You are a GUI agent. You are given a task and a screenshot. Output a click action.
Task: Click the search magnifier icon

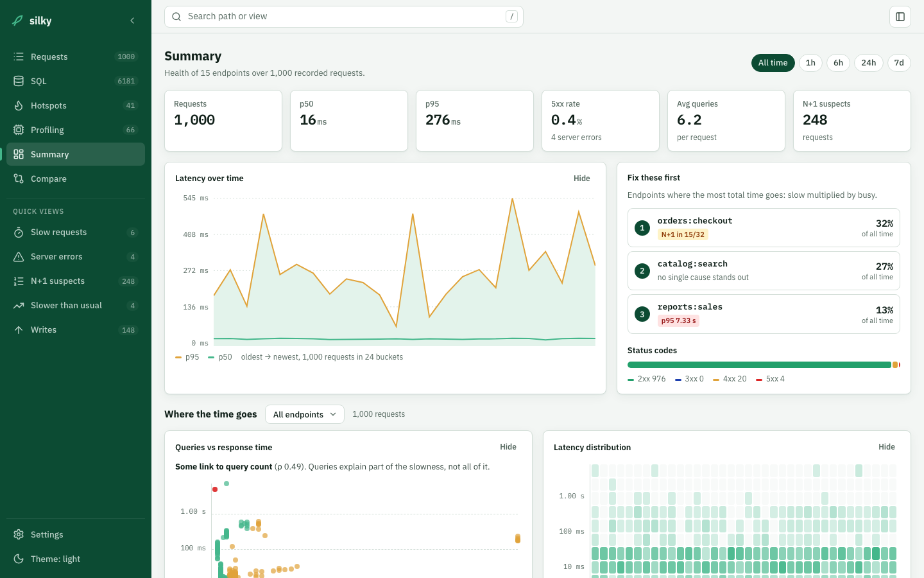coord(176,17)
